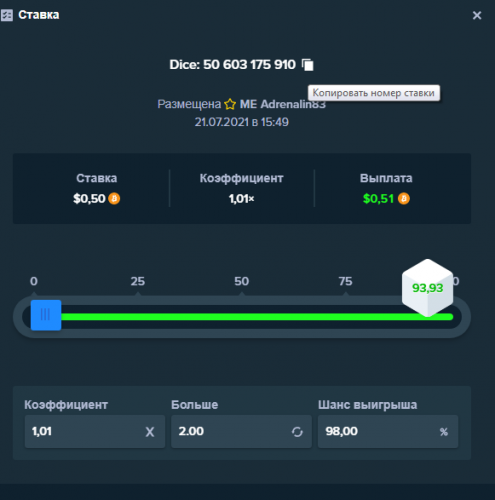
Task: Click the Коэффициент input field with 1,01
Action: (95, 431)
